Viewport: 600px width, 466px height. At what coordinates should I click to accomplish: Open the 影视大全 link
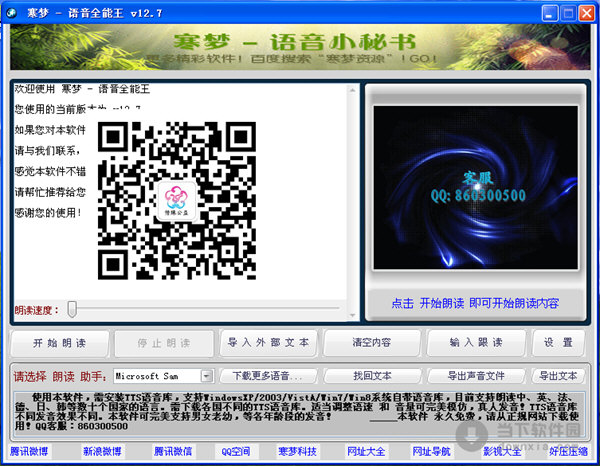point(502,452)
